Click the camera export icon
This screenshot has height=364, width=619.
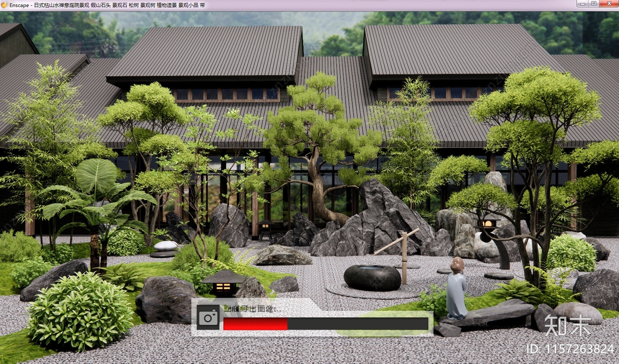208,318
